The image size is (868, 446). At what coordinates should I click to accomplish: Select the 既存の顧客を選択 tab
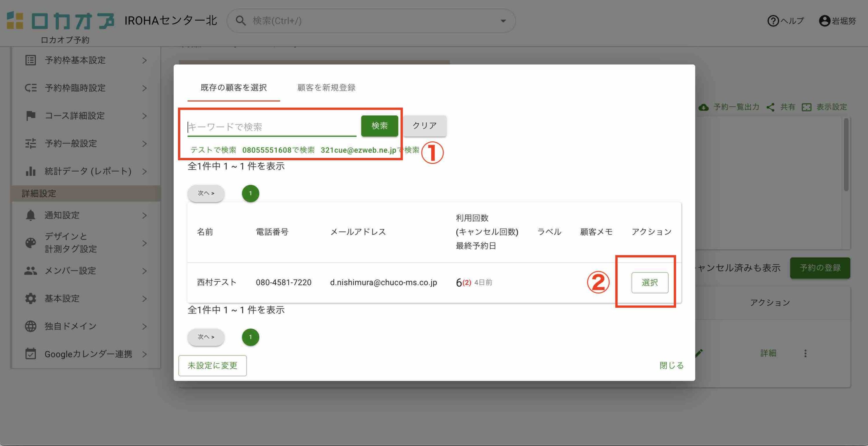(x=234, y=87)
